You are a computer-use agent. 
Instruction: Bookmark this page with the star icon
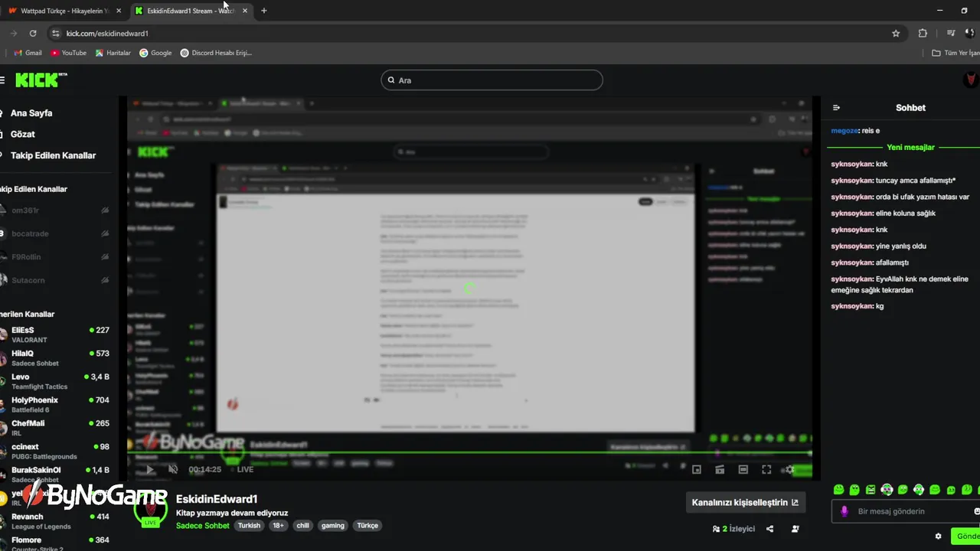[896, 34]
